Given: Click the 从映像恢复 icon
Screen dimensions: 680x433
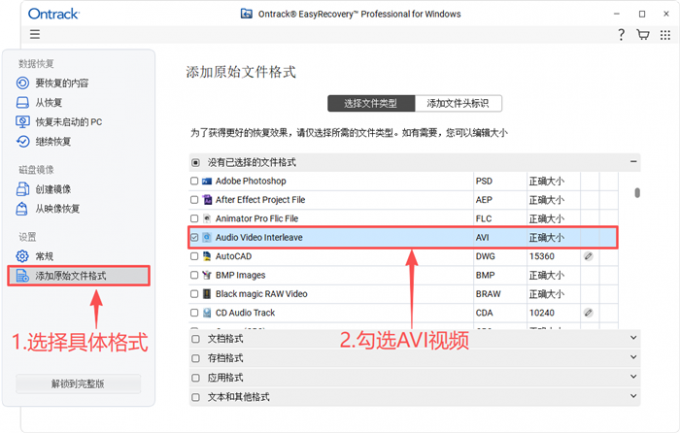Looking at the screenshot, I should [x=22, y=209].
